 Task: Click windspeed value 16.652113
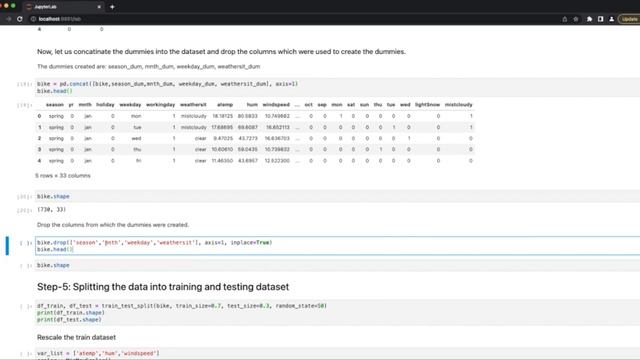coord(278,127)
